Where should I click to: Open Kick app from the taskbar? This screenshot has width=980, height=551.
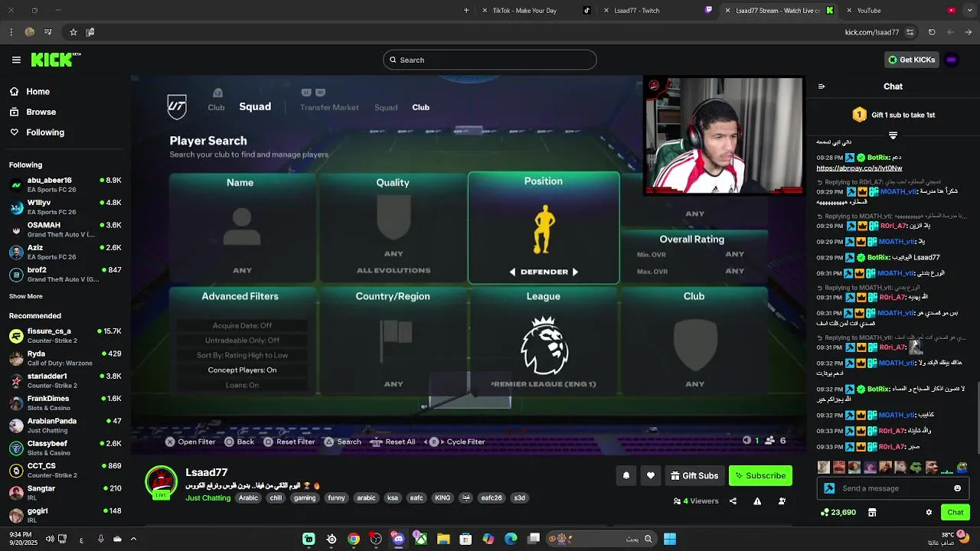click(309, 539)
